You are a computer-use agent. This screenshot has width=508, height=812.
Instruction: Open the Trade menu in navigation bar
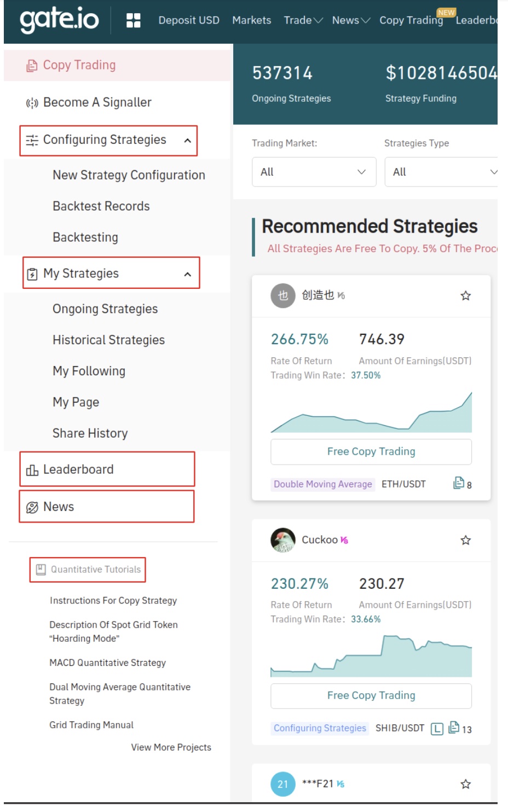coord(303,20)
